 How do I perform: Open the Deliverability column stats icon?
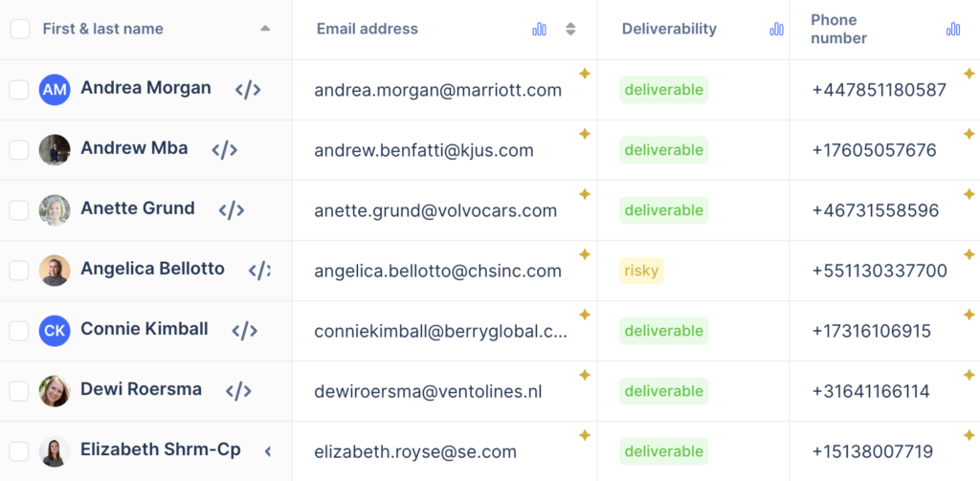776,30
